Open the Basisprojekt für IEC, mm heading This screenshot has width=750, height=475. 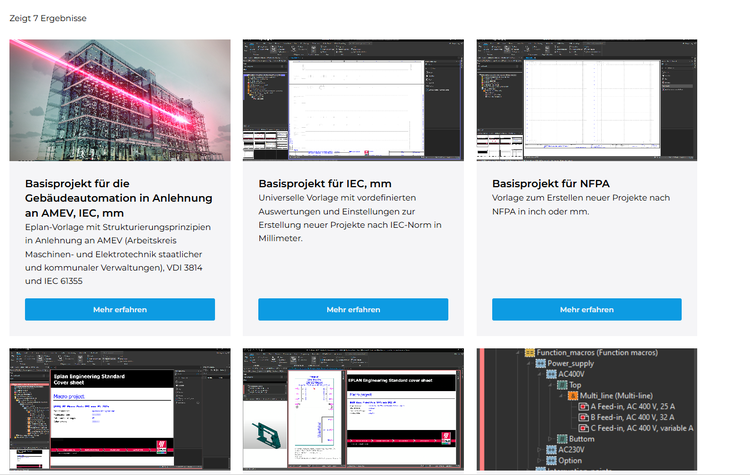[x=325, y=184]
